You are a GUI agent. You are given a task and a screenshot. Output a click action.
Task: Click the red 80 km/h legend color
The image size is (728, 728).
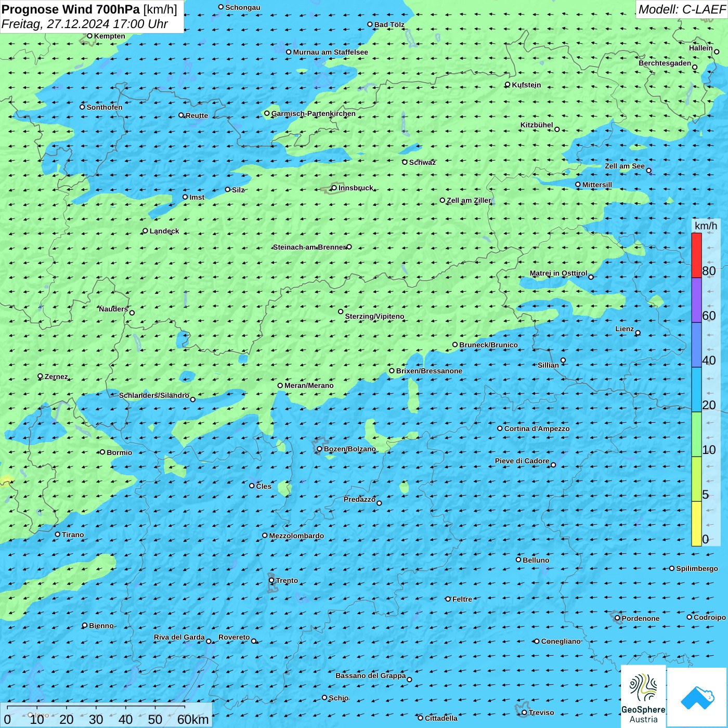[696, 255]
